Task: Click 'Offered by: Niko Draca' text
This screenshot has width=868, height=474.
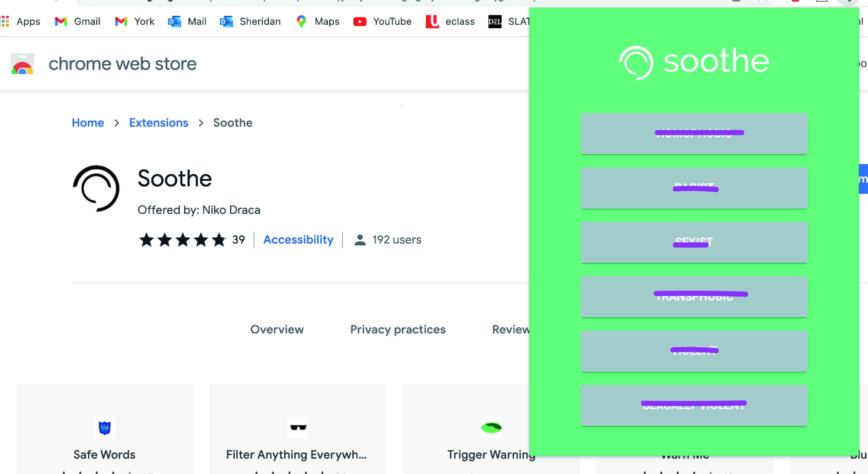Action: point(199,210)
